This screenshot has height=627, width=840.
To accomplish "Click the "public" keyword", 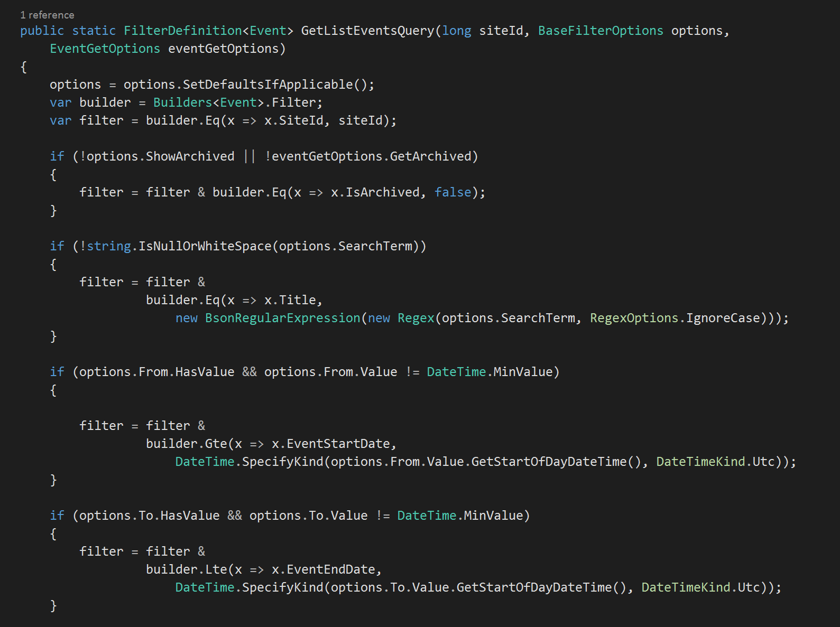I will click(42, 31).
